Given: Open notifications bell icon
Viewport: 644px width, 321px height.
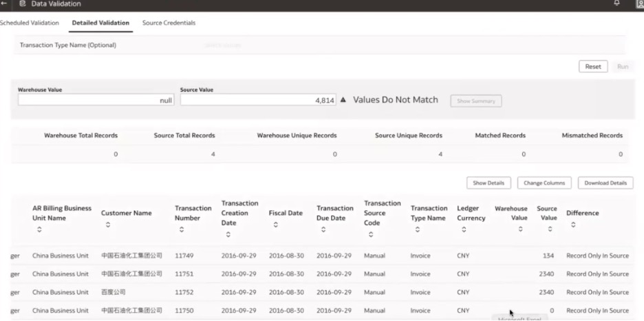Looking at the screenshot, I should click(x=616, y=3).
